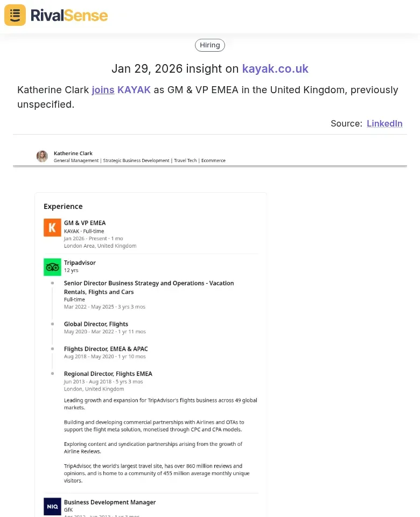
Task: Click the yellow RivalSense list symbol
Action: click(15, 15)
